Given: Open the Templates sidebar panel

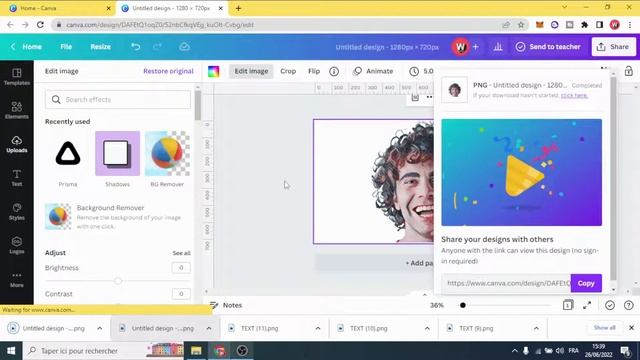Looking at the screenshot, I should coord(17,77).
